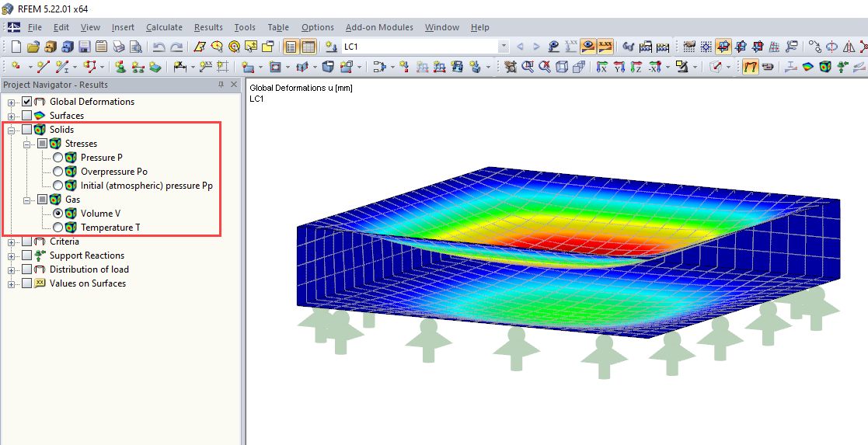
Task: Collapse the Solids tree node
Action: (x=11, y=130)
